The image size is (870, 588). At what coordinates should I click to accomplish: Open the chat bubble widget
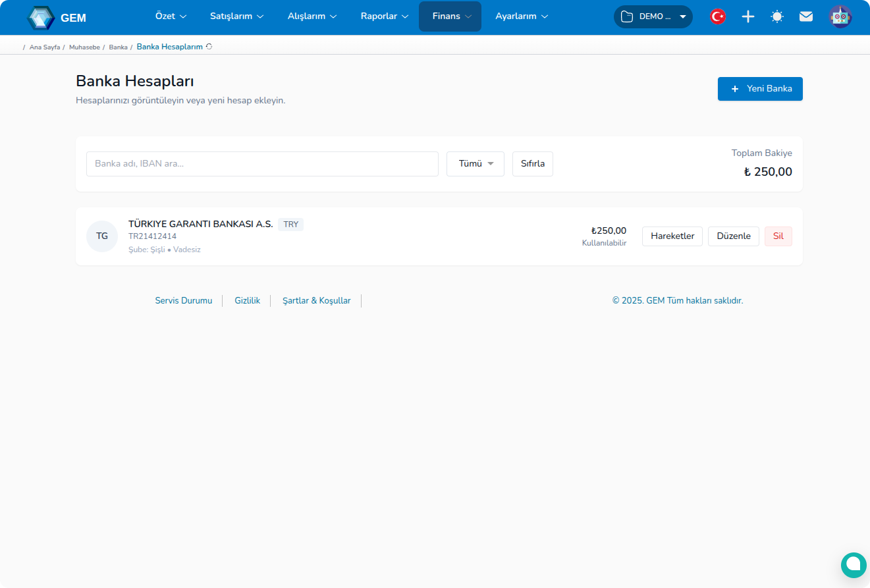click(x=854, y=565)
